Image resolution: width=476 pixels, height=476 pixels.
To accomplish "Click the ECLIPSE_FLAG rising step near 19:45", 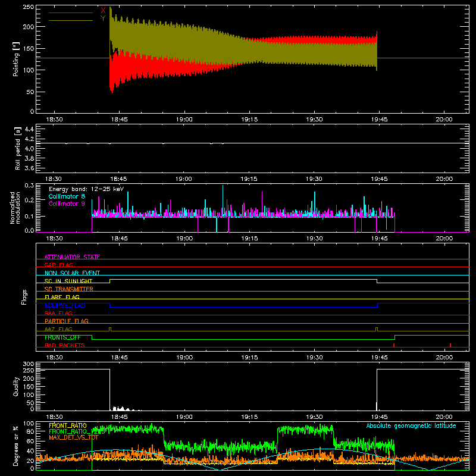I will tap(378, 305).
